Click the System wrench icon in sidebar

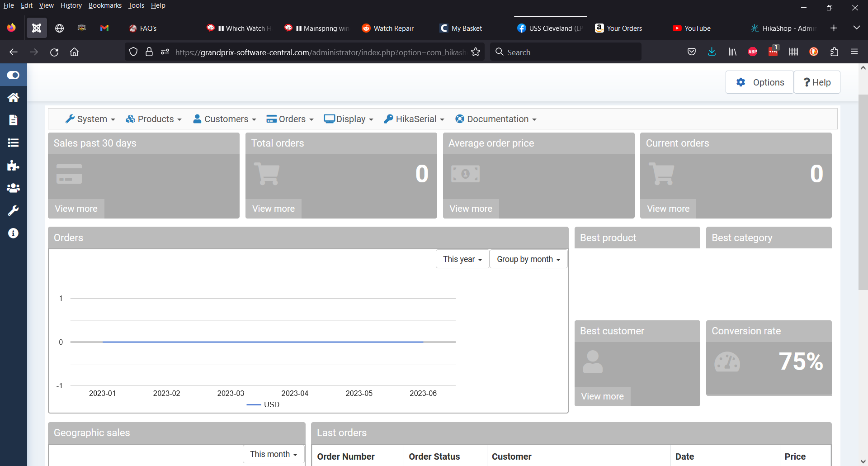coord(13,211)
